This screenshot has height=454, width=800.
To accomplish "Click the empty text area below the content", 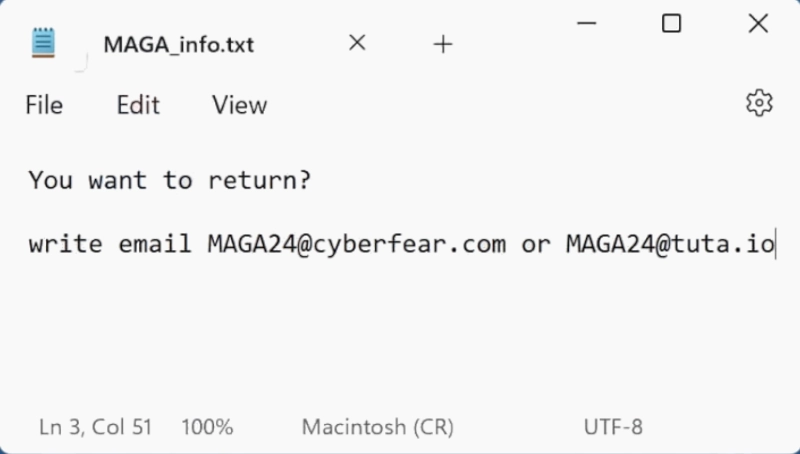I will click(x=400, y=340).
